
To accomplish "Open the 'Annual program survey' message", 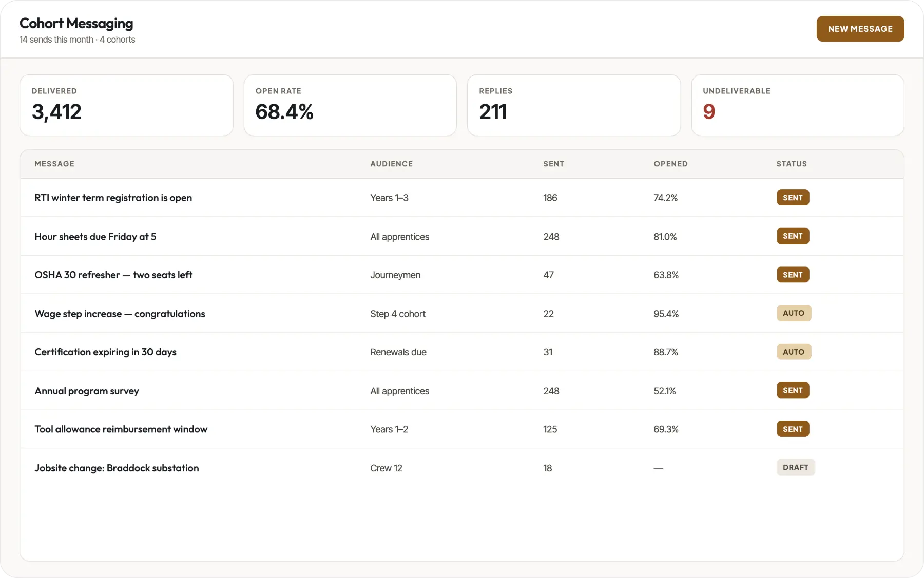I will click(x=87, y=391).
